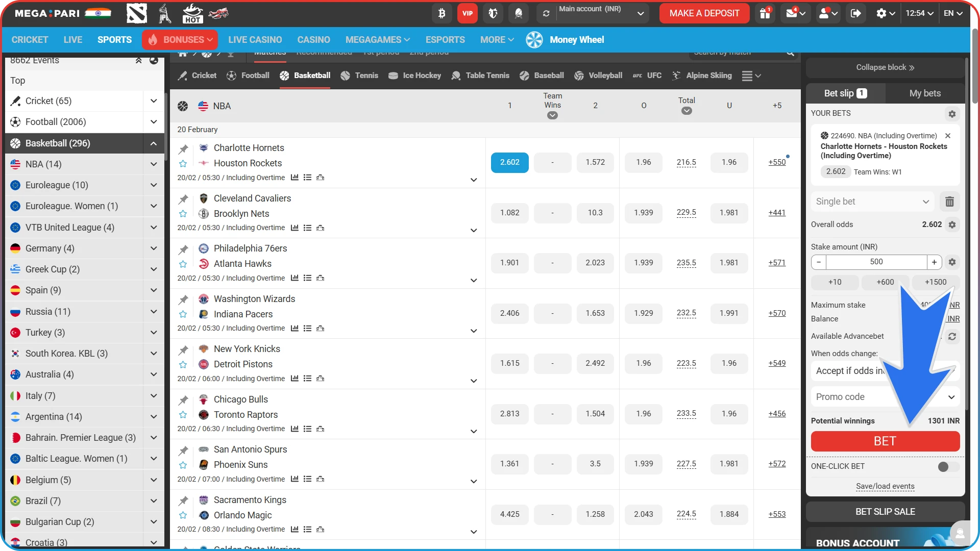Open the Main account currency dropdown

tap(641, 13)
